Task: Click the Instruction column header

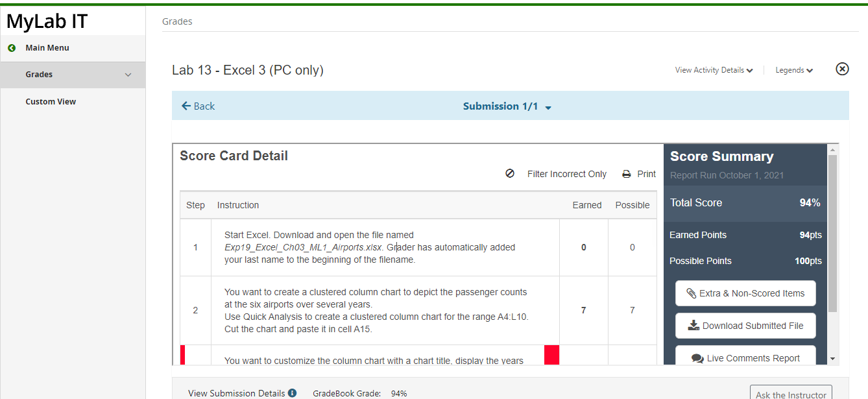Action: click(x=238, y=205)
